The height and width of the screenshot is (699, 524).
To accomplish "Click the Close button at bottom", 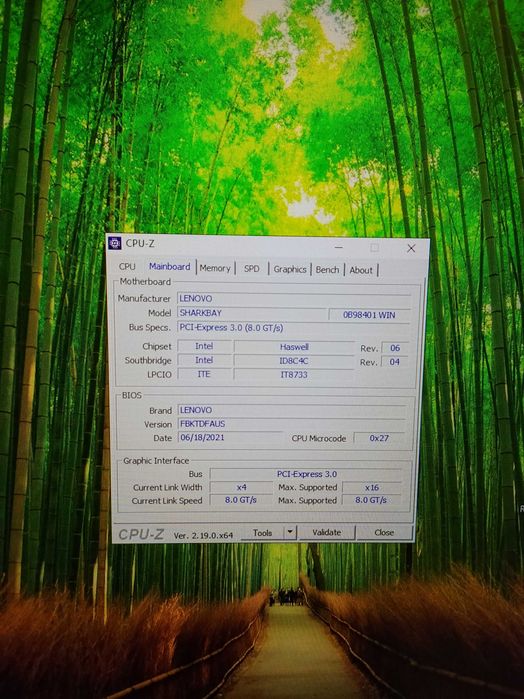I will [x=384, y=533].
